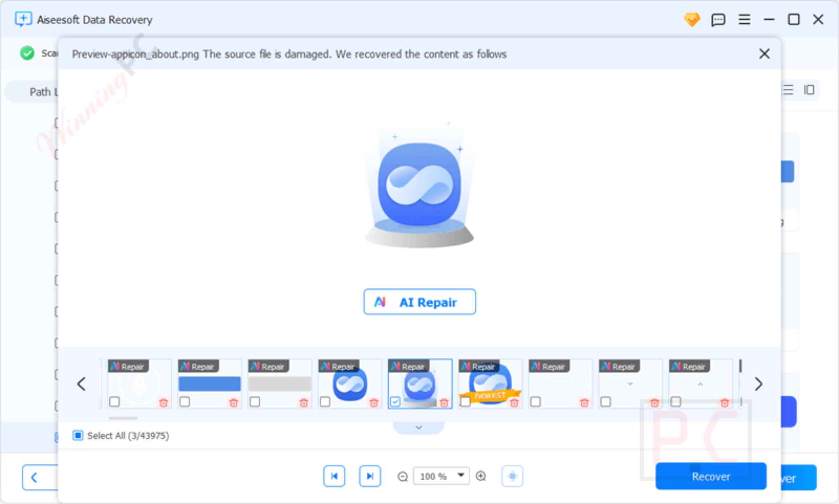839x504 pixels.
Task: Go to next file with skip-forward icon
Action: pyautogui.click(x=370, y=476)
